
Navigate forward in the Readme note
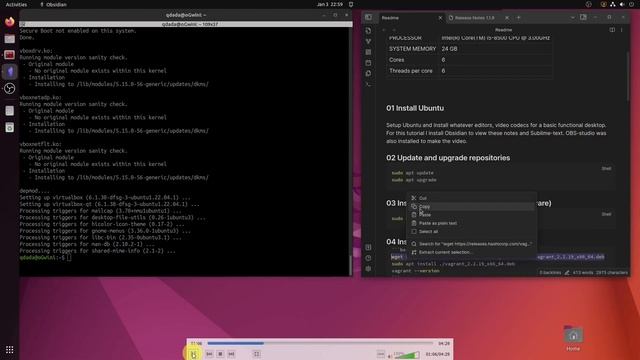click(394, 30)
